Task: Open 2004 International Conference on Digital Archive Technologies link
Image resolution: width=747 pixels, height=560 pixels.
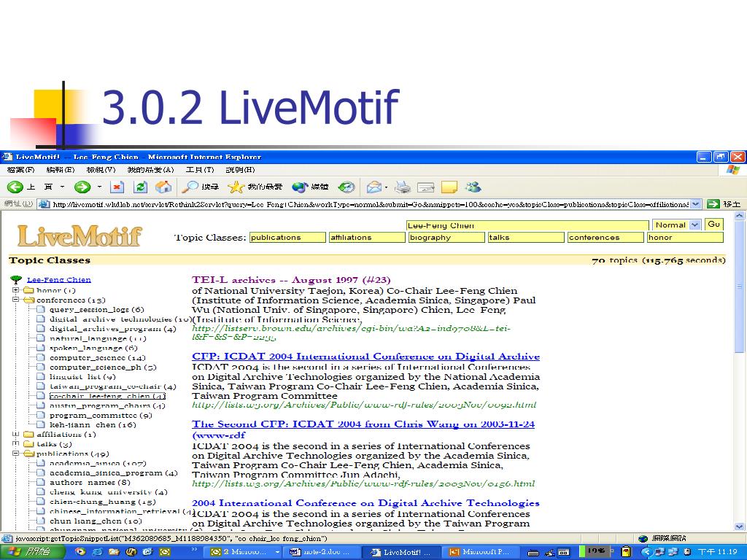Action: 365,503
